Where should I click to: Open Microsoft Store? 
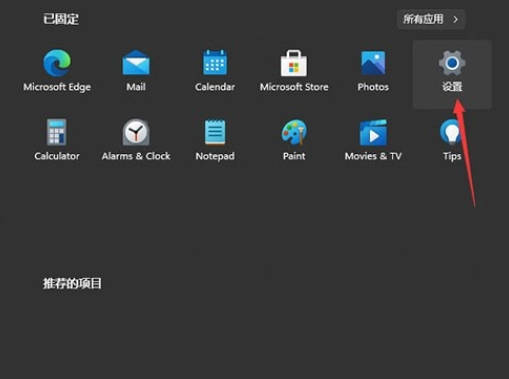pyautogui.click(x=294, y=70)
